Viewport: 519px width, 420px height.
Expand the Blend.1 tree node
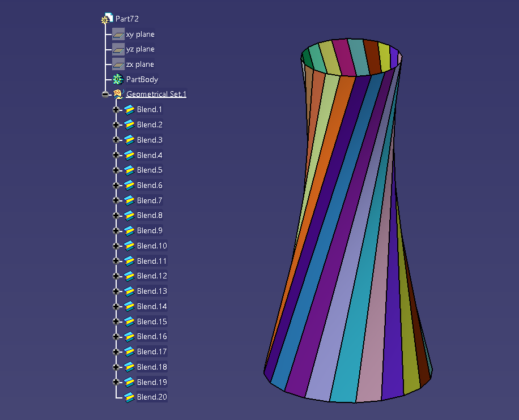point(116,109)
